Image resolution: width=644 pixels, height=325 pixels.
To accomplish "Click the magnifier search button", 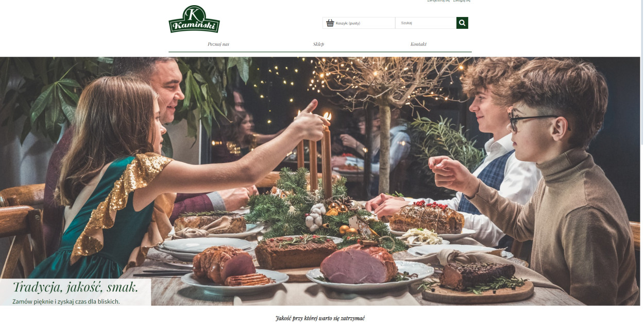I will 462,23.
